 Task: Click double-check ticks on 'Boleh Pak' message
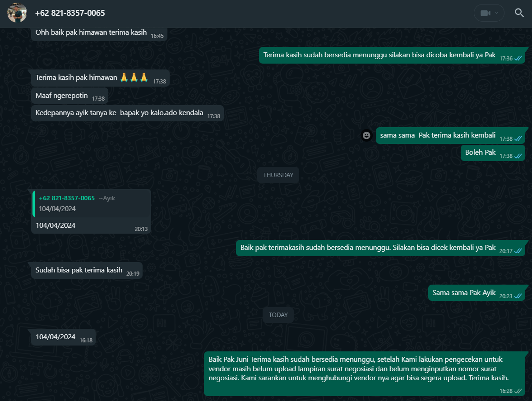point(518,156)
